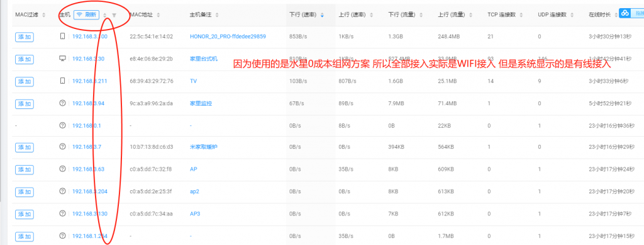Viewport: 644px width, 245px height.
Task: Click 添加 button for HONOR_20_PRO row
Action: pos(25,37)
